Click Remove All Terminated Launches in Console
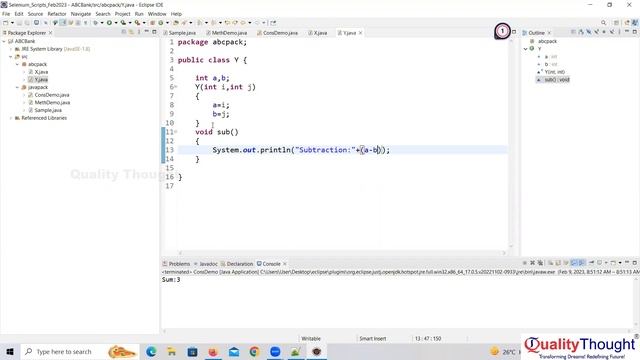 tap(540, 263)
